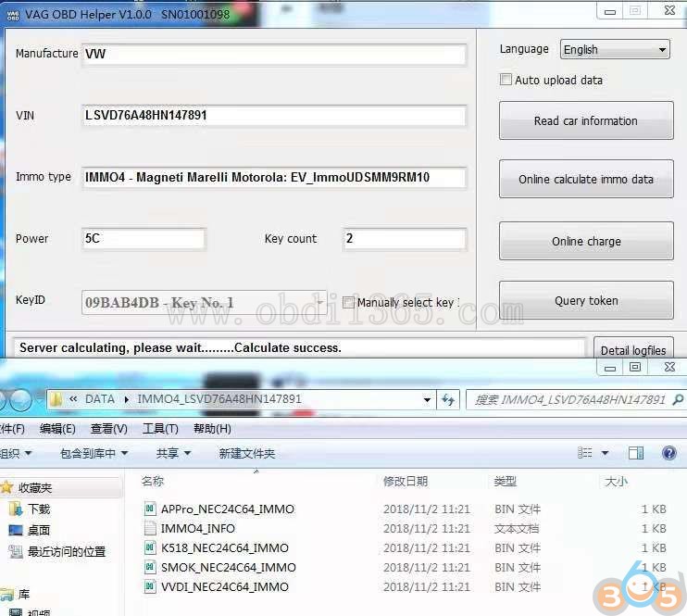This screenshot has height=616, width=687.
Task: Select the IMMO4_INFO text file
Action: (197, 528)
